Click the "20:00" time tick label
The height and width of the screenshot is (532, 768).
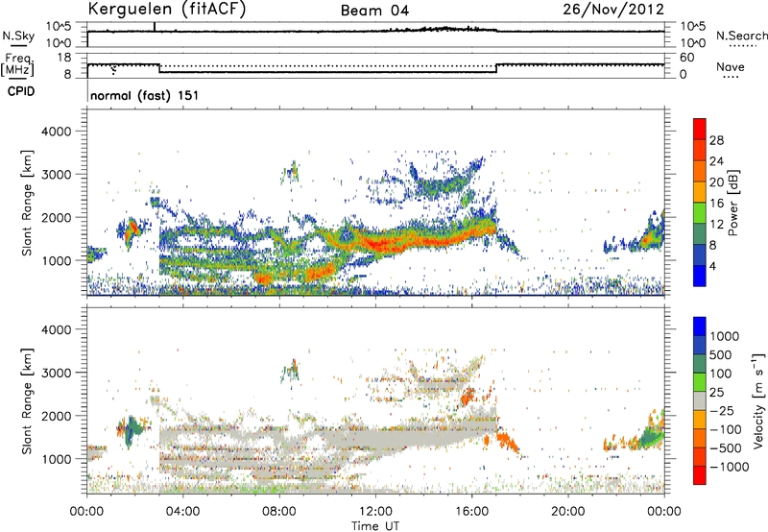[567, 512]
